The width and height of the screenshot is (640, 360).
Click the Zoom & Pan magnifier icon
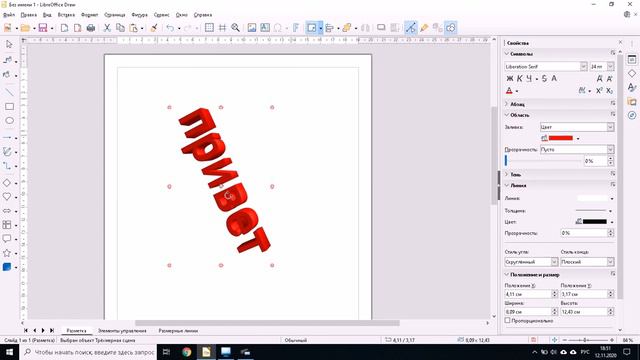[236, 28]
